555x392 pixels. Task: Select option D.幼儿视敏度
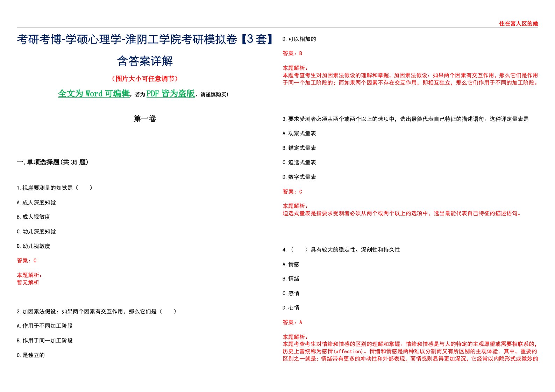34,246
